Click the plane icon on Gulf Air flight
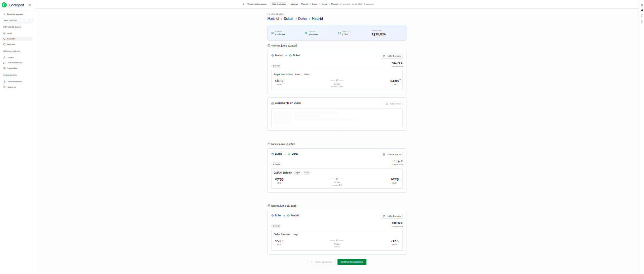The image size is (644, 274). coord(337,179)
